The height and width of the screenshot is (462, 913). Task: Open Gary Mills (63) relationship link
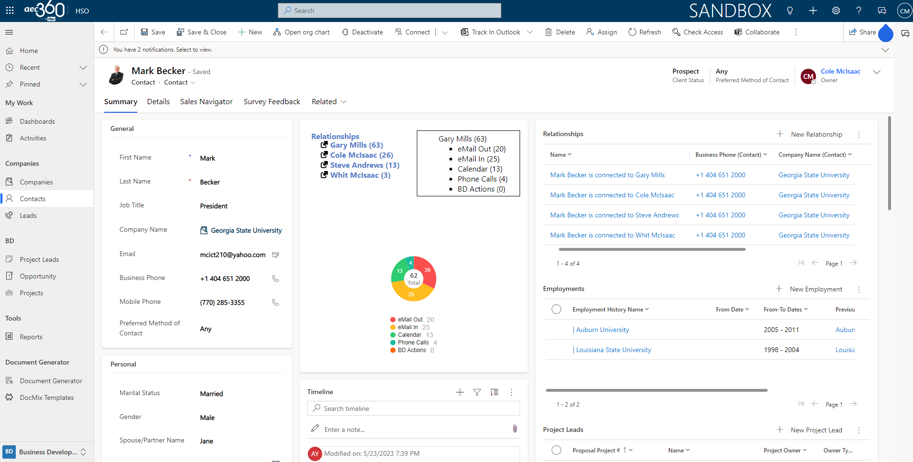tap(356, 145)
